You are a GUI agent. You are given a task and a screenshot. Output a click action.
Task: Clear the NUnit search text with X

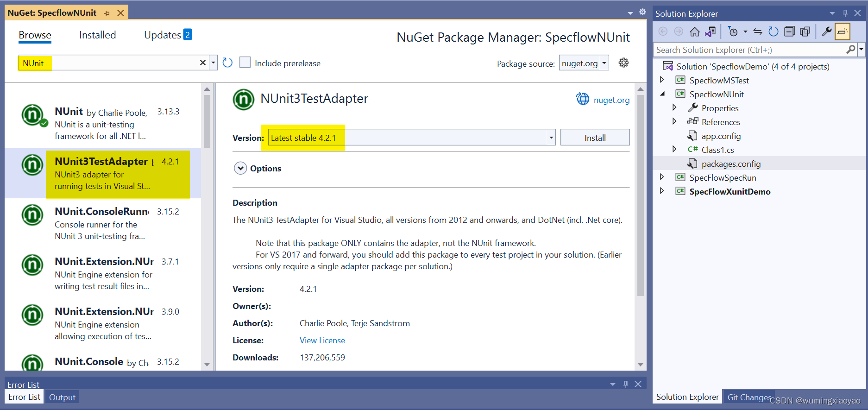(202, 63)
